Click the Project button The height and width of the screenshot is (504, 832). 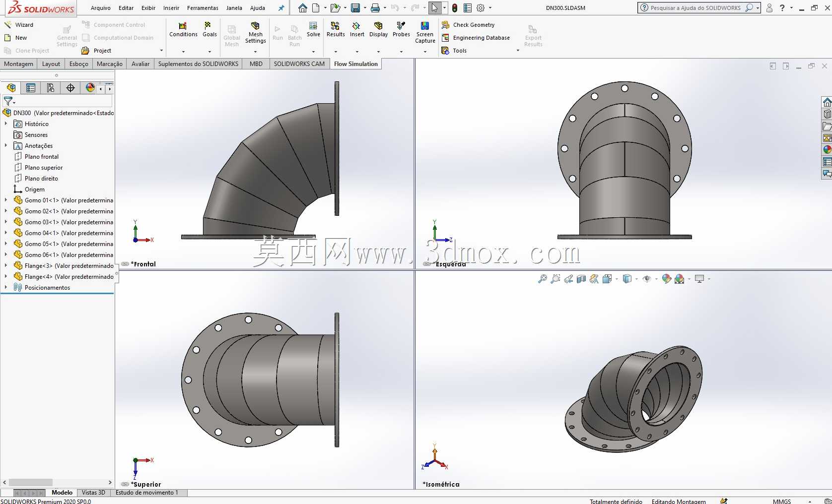[97, 51]
